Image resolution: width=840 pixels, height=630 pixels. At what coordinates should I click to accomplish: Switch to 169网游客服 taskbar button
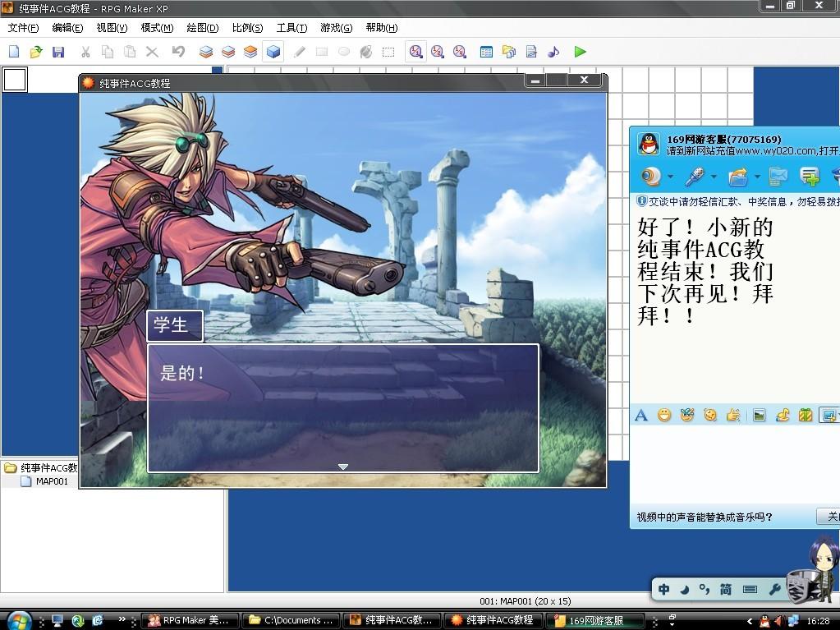pos(594,620)
